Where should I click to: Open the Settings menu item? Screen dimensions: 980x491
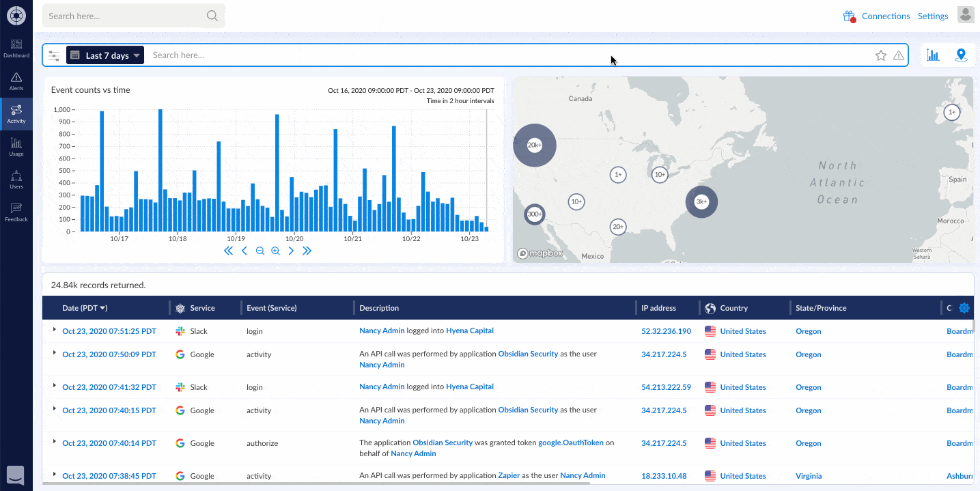point(933,16)
